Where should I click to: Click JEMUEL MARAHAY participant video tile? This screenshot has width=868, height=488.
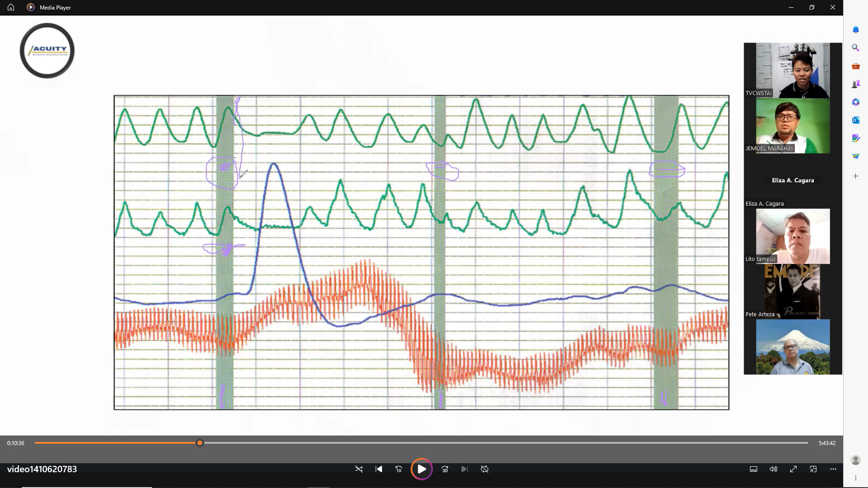pyautogui.click(x=793, y=126)
